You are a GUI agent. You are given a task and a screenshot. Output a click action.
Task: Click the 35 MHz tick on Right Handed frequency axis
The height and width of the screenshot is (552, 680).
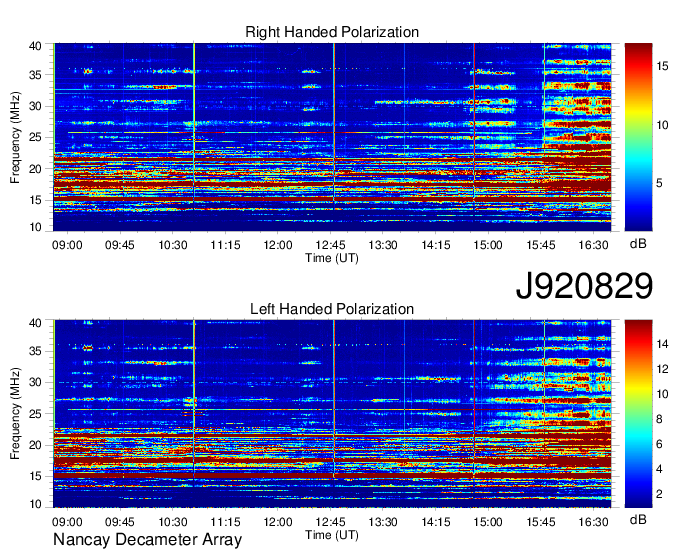point(36,75)
